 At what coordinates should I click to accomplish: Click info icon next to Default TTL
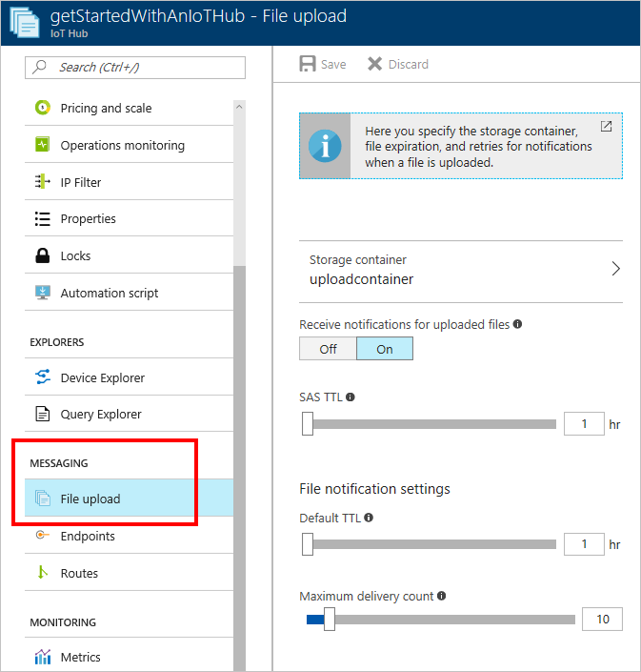click(x=369, y=518)
